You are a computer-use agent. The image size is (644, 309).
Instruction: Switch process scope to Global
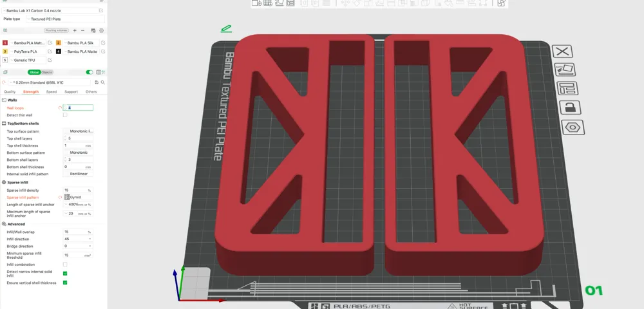coord(35,72)
